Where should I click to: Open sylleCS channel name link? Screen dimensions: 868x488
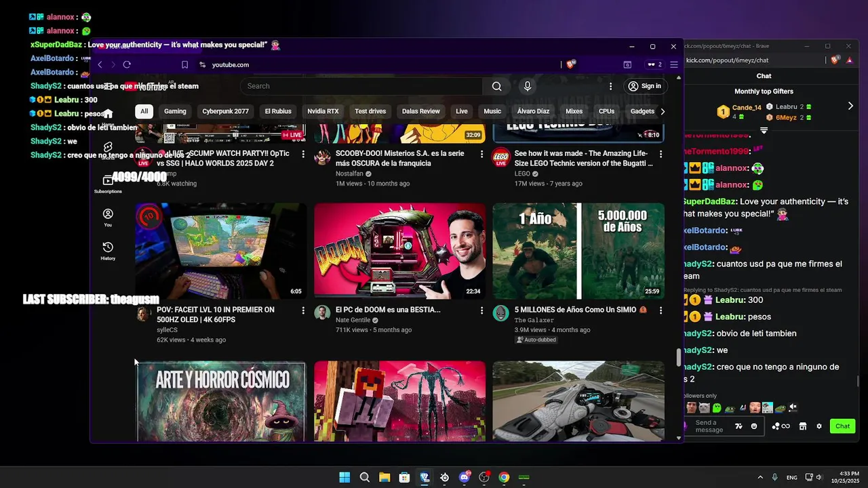coord(168,330)
